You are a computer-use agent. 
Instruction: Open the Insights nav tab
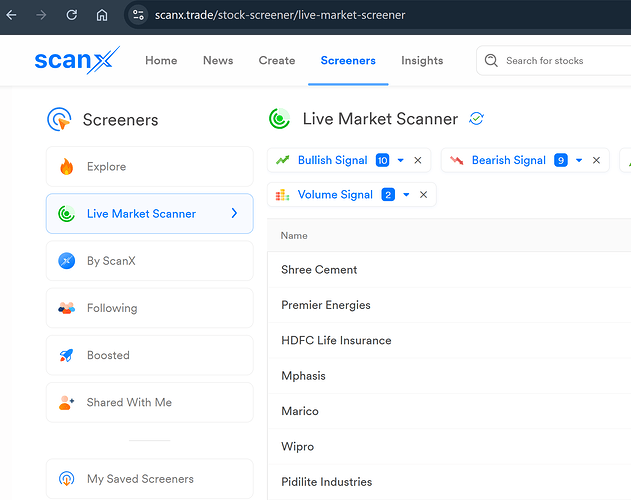422,60
